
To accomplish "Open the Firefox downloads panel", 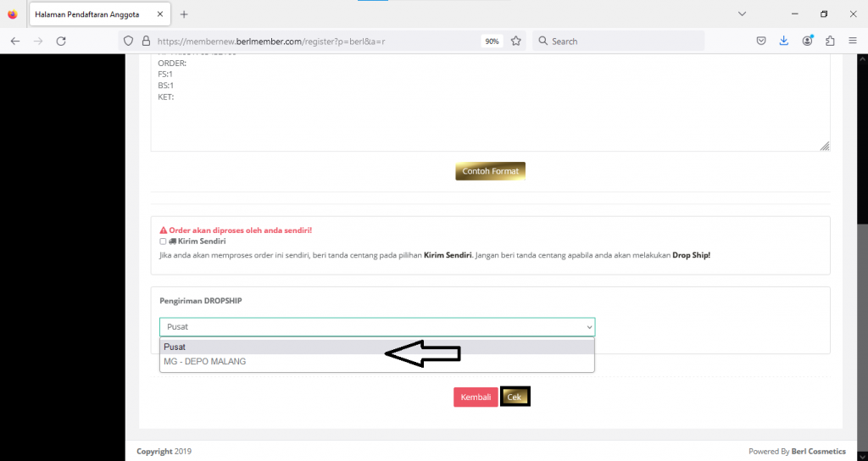I will coord(784,41).
